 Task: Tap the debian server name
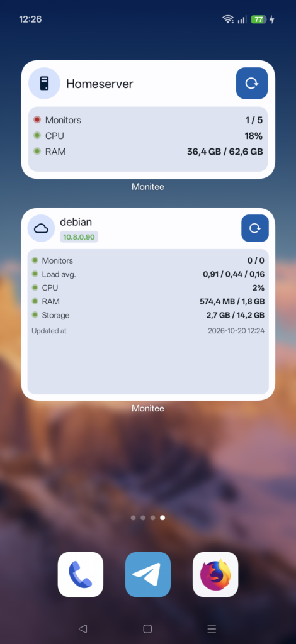(x=76, y=222)
